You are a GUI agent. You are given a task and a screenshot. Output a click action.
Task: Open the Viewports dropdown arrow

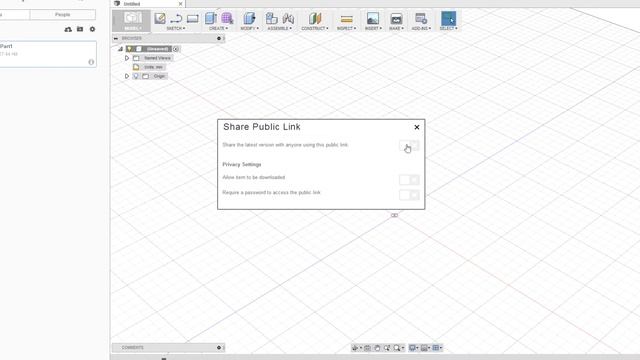(x=441, y=348)
